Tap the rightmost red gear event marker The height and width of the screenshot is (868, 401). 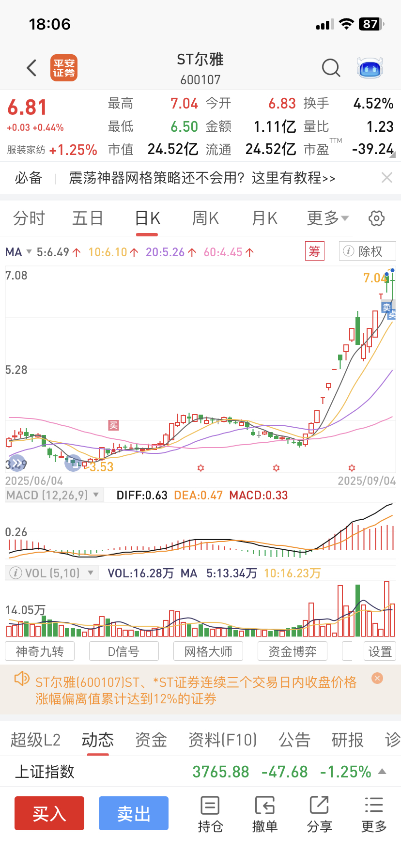pyautogui.click(x=352, y=468)
